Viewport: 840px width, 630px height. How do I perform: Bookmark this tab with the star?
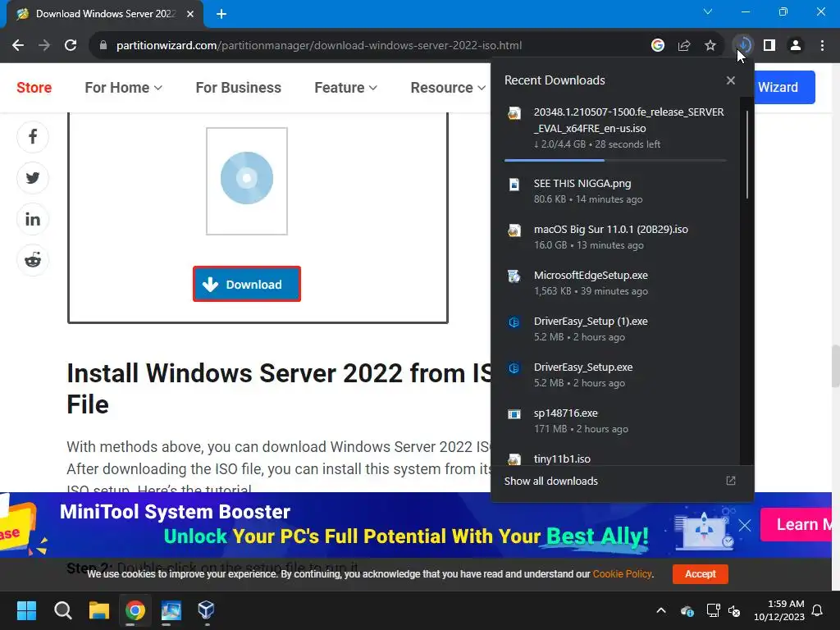[x=710, y=46]
